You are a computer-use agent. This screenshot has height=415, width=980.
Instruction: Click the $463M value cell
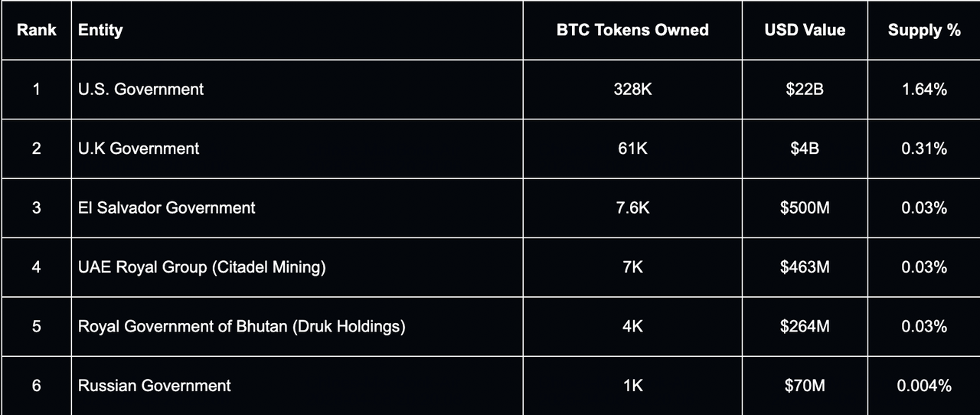[805, 267]
